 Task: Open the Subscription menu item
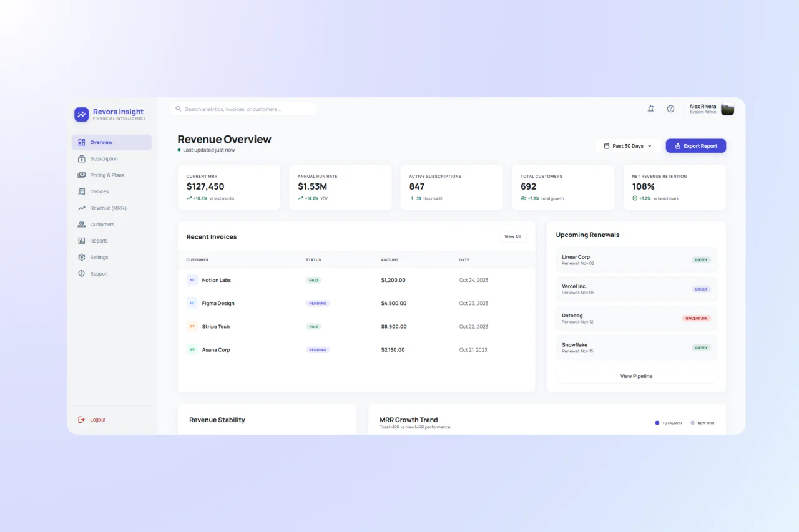click(x=112, y=159)
